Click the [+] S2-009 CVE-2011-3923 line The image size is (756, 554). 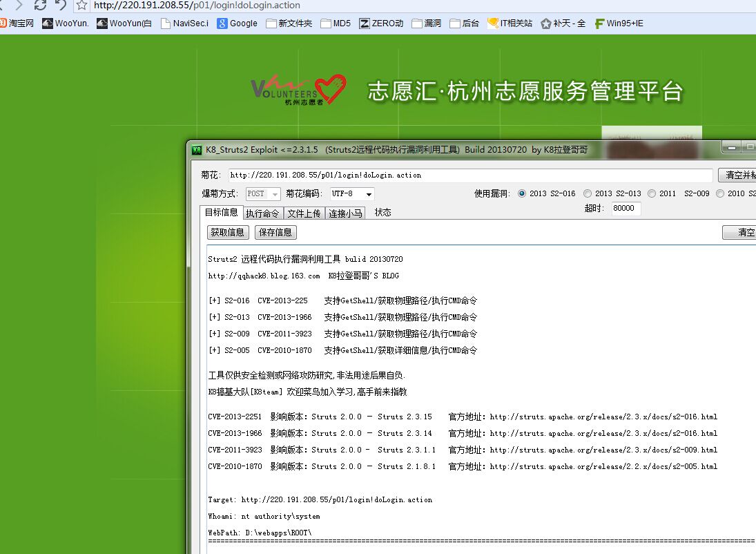tap(343, 334)
